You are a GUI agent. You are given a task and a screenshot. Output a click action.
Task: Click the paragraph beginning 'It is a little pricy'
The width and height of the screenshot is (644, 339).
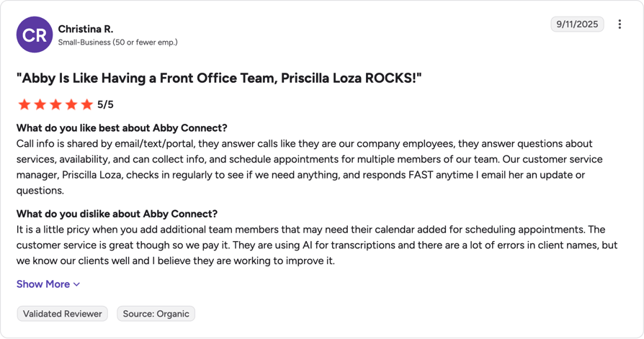pos(317,245)
